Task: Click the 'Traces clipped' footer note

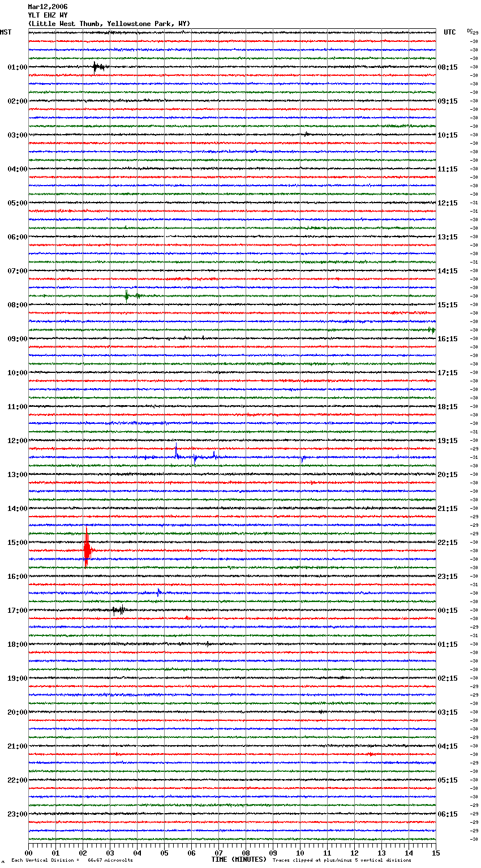Action: 342,860
